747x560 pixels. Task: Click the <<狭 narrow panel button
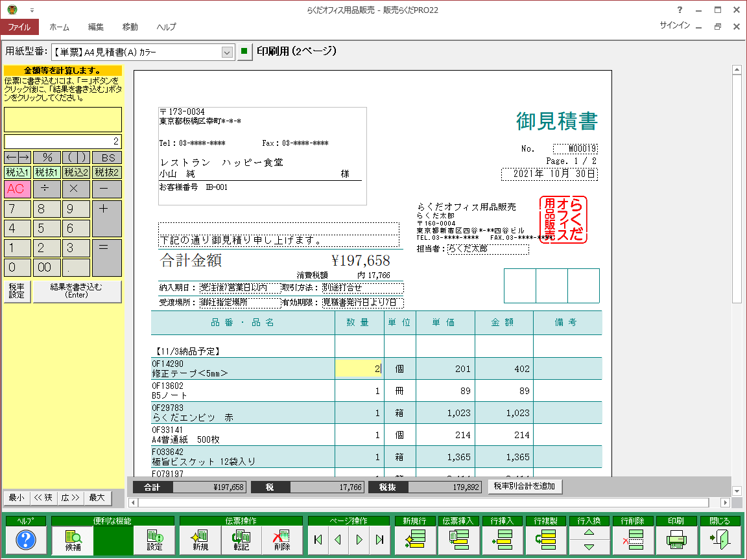tap(43, 498)
